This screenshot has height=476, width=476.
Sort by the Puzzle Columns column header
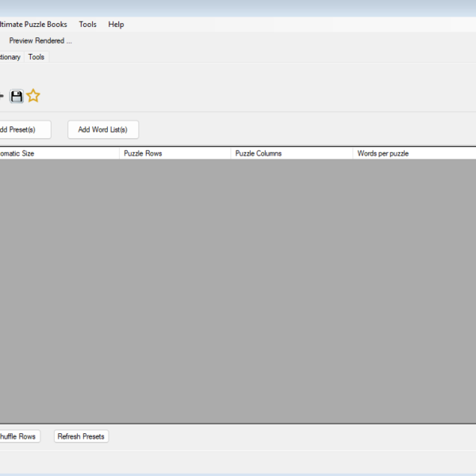[290, 153]
